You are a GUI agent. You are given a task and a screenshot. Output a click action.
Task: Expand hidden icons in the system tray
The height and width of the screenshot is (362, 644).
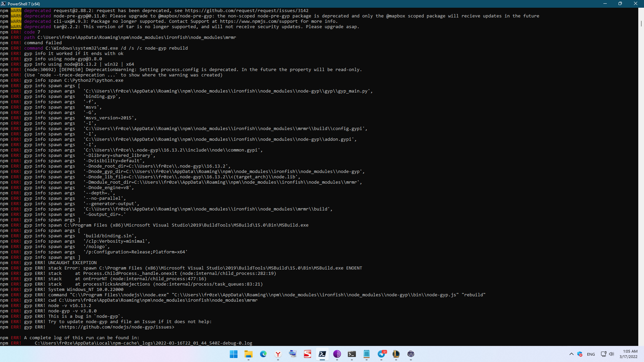click(x=572, y=354)
